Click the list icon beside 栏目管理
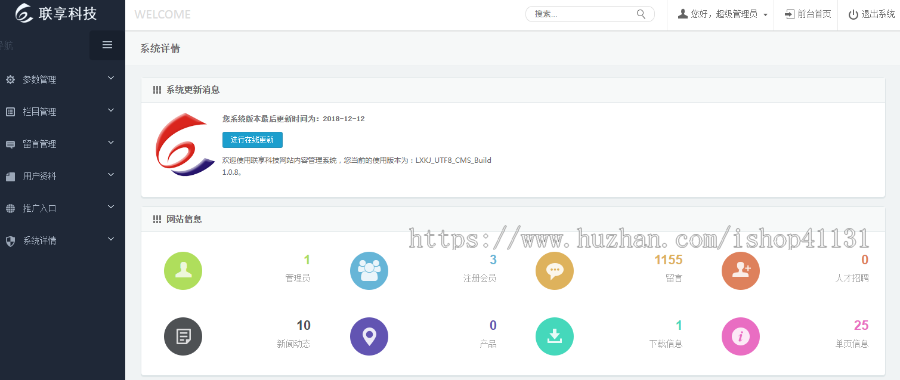Image resolution: width=900 pixels, height=380 pixels. pyautogui.click(x=10, y=112)
